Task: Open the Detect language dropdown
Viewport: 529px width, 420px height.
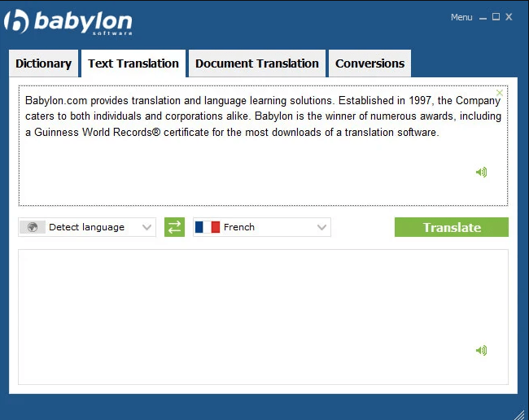Action: pos(87,227)
